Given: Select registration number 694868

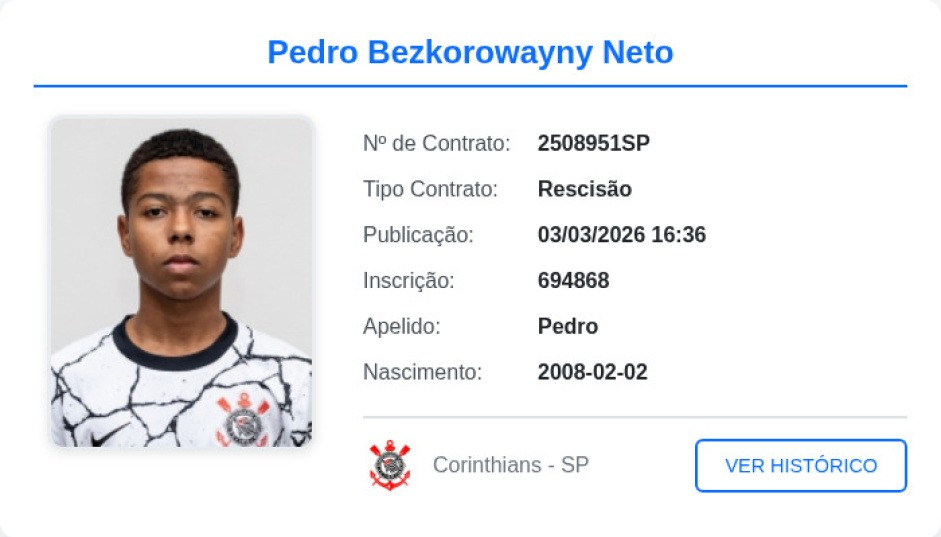Looking at the screenshot, I should point(573,280).
